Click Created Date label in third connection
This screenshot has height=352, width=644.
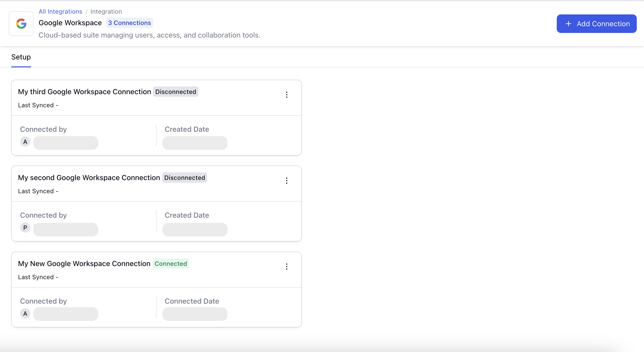pos(187,129)
